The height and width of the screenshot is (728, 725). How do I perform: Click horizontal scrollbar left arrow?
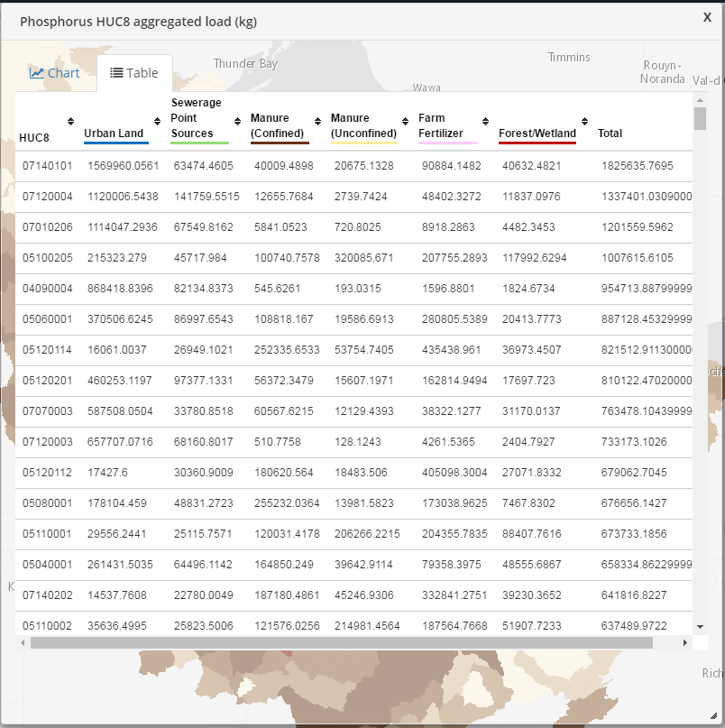coord(23,643)
